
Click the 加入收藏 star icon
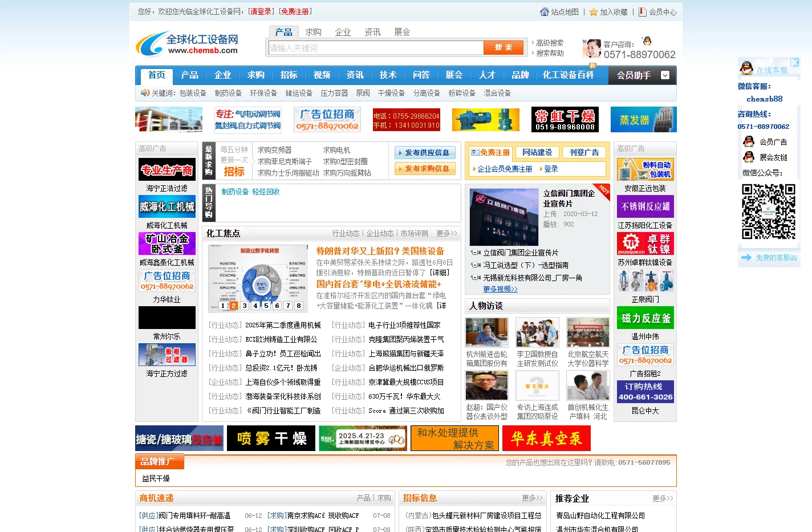(x=594, y=12)
